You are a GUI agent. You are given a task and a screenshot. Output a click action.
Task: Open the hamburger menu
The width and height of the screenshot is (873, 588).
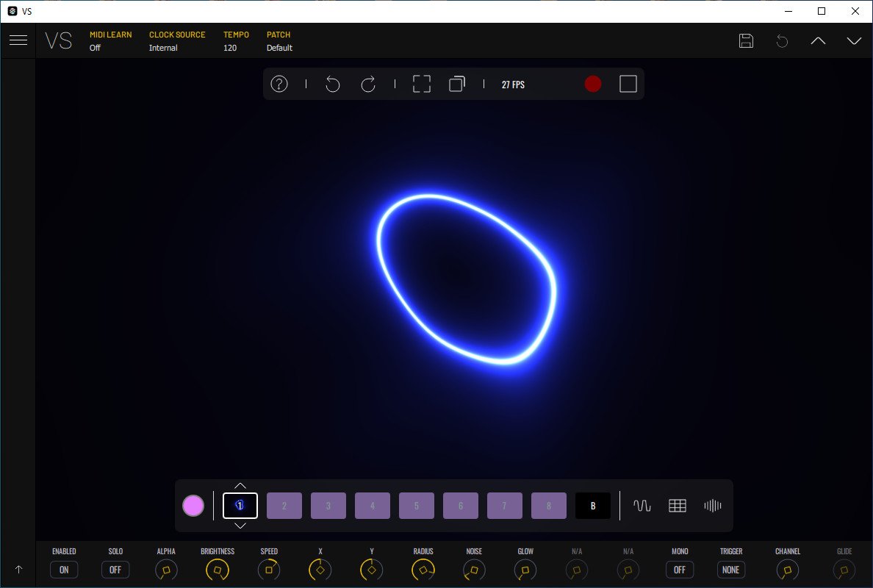[x=18, y=40]
